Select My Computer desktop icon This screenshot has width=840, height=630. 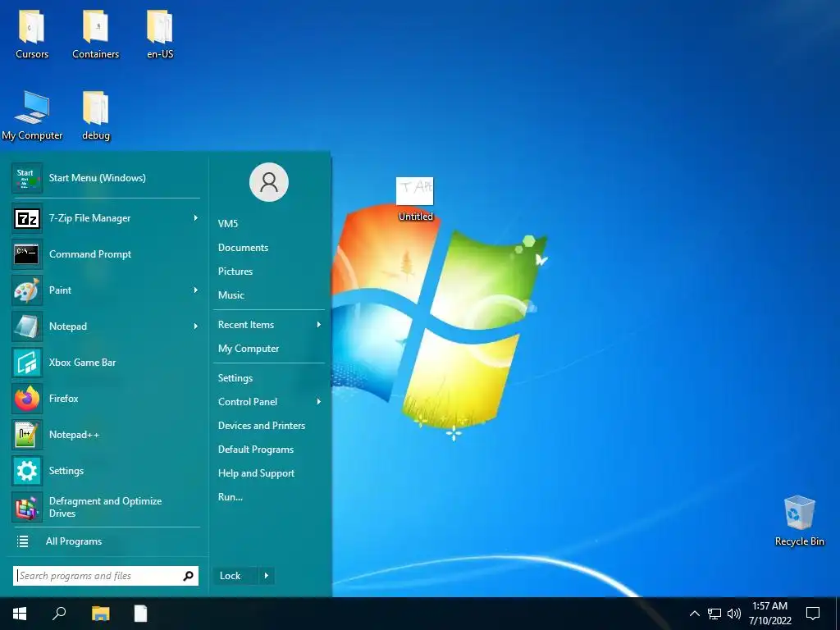32,116
